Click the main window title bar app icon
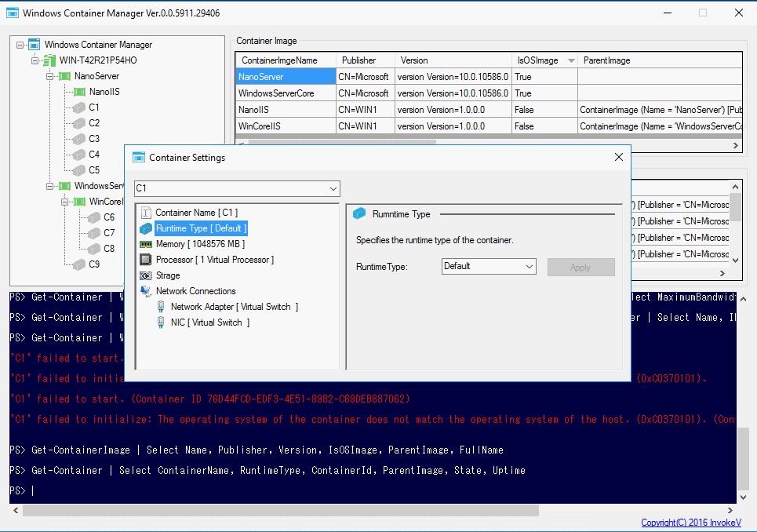757x532 pixels. coord(13,13)
